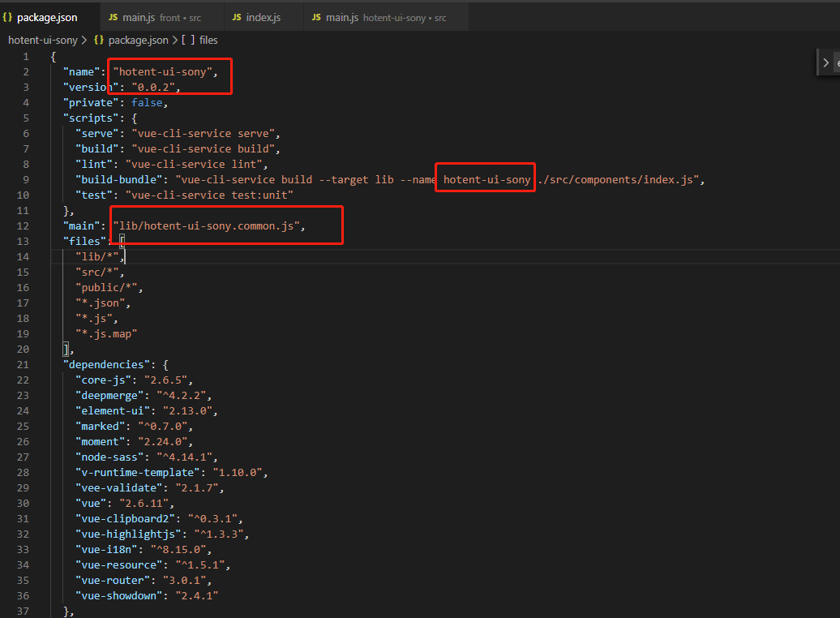Click the braces icon in breadcrumb package.json

[99, 40]
